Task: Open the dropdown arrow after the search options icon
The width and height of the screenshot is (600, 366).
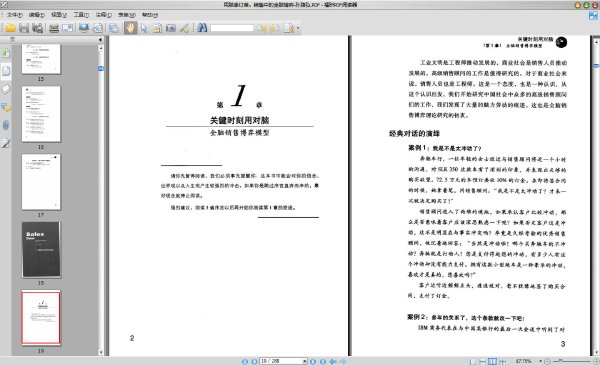Action: pos(298,28)
